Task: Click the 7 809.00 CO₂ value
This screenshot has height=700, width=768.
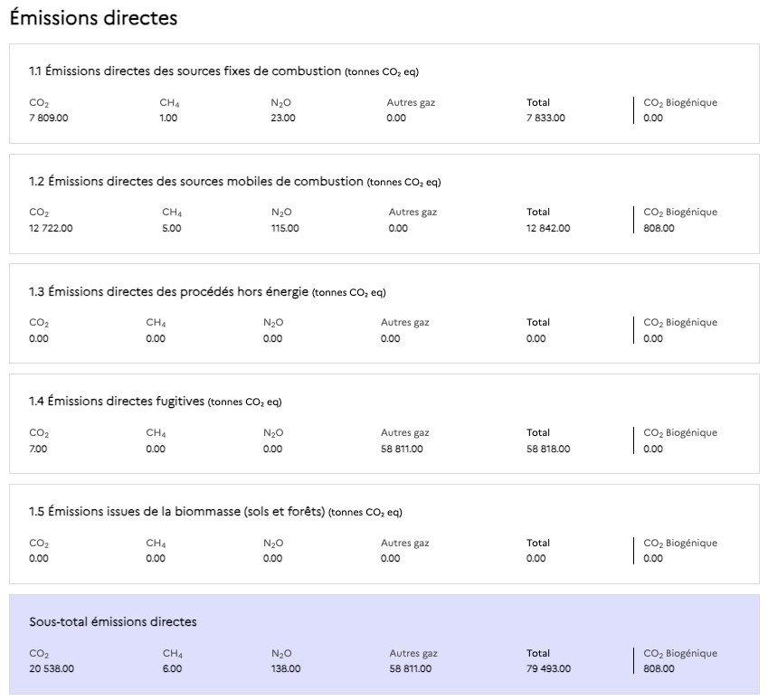Action: click(x=49, y=118)
